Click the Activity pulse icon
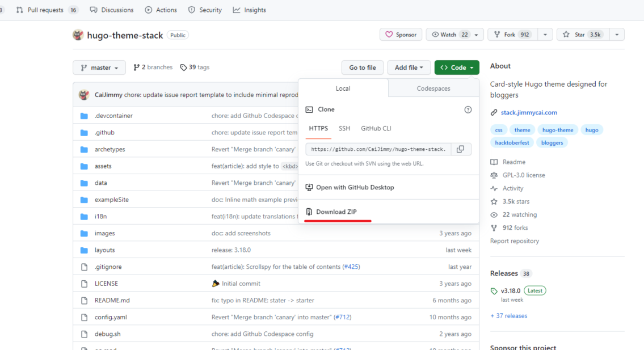 (494, 188)
